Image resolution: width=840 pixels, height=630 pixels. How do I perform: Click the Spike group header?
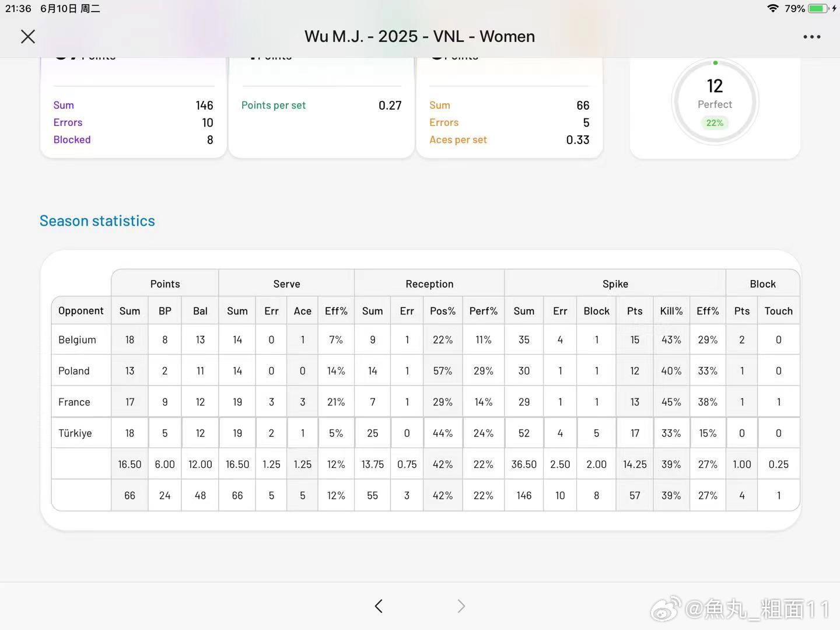coord(615,284)
